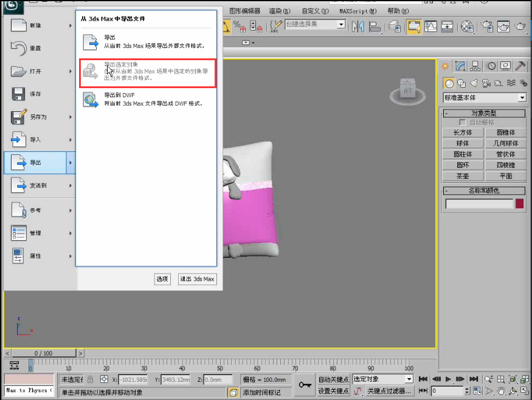Click the time slider showing 0 / 100

pyautogui.click(x=43, y=353)
